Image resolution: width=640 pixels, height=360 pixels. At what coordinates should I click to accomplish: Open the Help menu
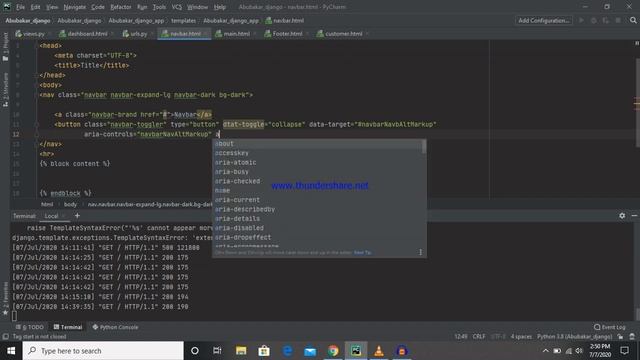pos(220,7)
